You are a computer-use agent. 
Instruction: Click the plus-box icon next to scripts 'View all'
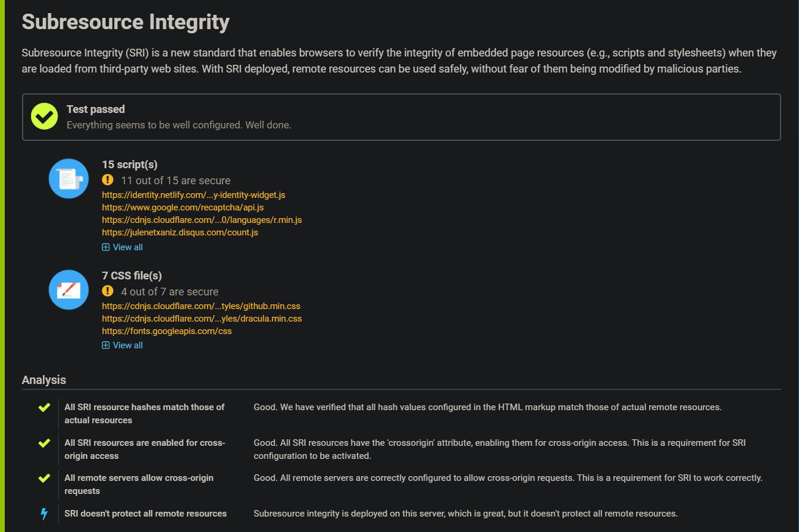[x=105, y=247]
